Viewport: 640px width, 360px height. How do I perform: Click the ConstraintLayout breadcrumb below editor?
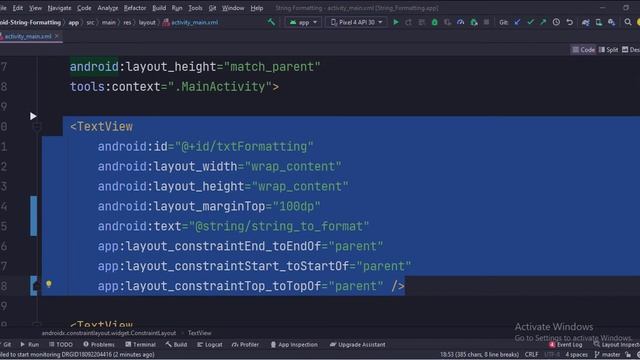point(109,333)
